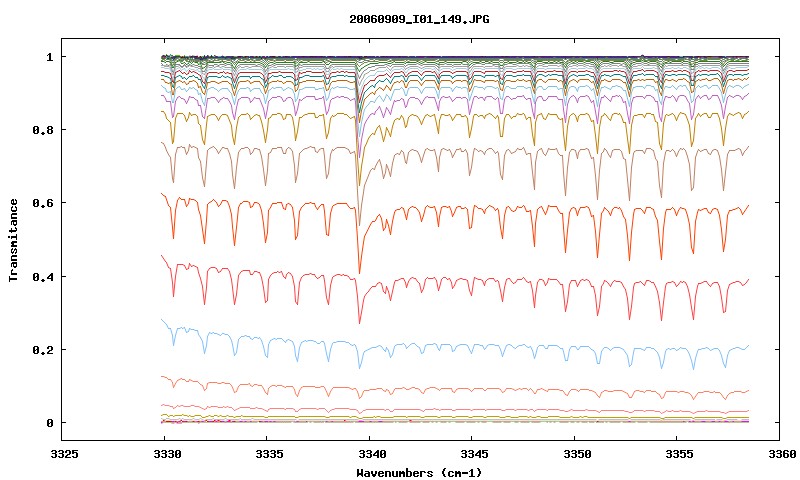Screen dimensions: 800x480
Task: Click the y-axis tick label 0.8
Action: [x=43, y=130]
